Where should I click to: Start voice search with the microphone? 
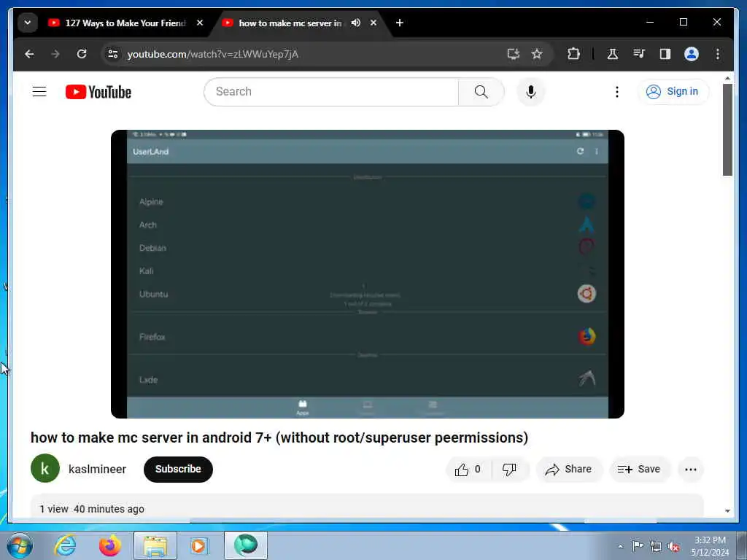point(531,91)
